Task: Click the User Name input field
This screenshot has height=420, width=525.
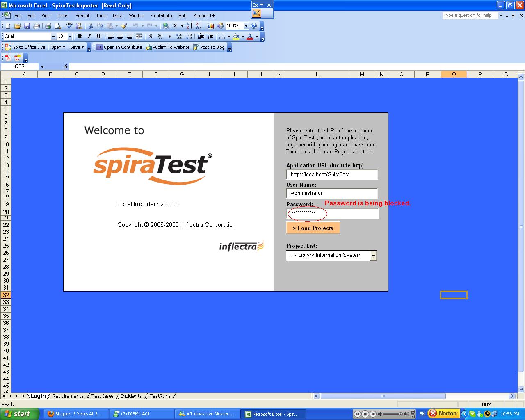Action: [332, 193]
